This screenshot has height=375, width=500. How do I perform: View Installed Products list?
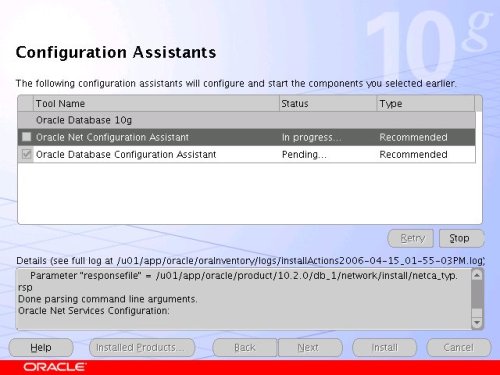coord(142,348)
